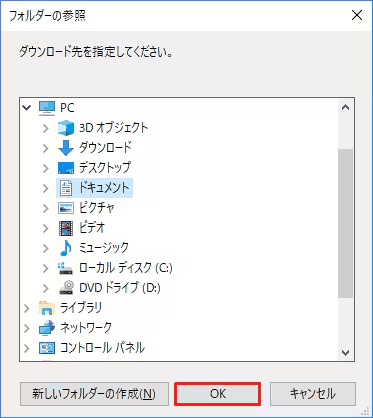This screenshot has height=418, width=373.
Task: Expand the コントロール パネル node
Action: [x=27, y=348]
